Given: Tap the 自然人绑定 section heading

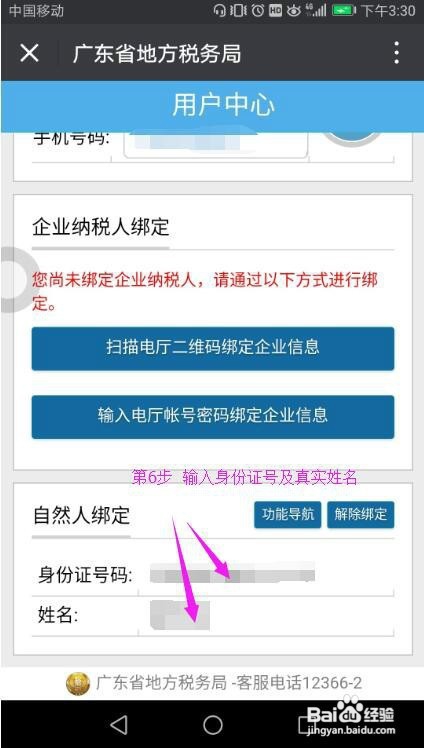Looking at the screenshot, I should point(81,516).
